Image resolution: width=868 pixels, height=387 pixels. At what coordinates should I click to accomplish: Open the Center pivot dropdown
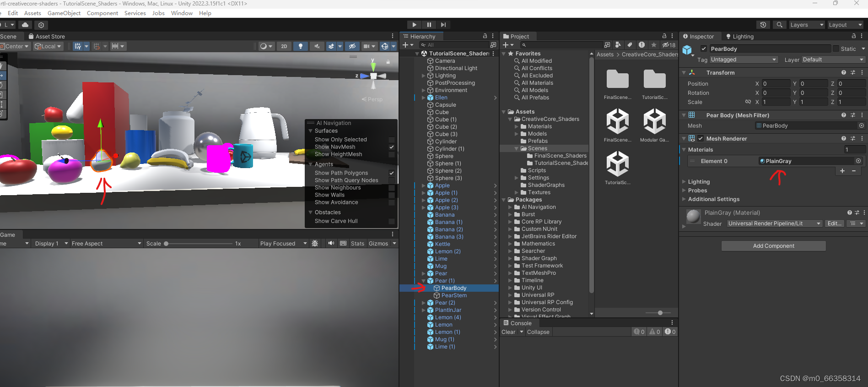[x=15, y=46]
